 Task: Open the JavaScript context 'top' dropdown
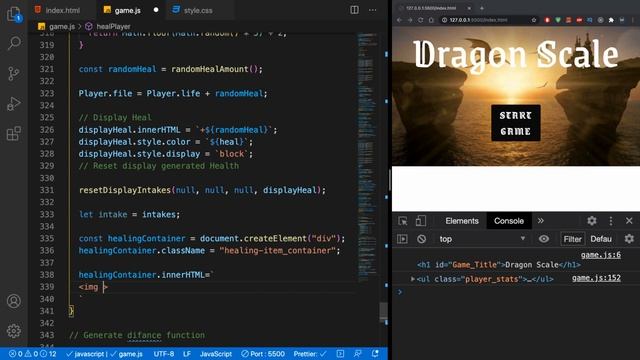point(482,239)
